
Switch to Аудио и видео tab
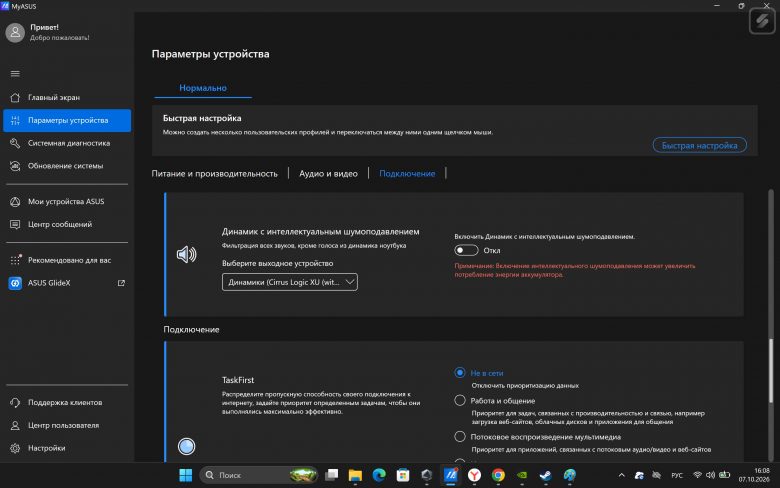click(x=328, y=174)
